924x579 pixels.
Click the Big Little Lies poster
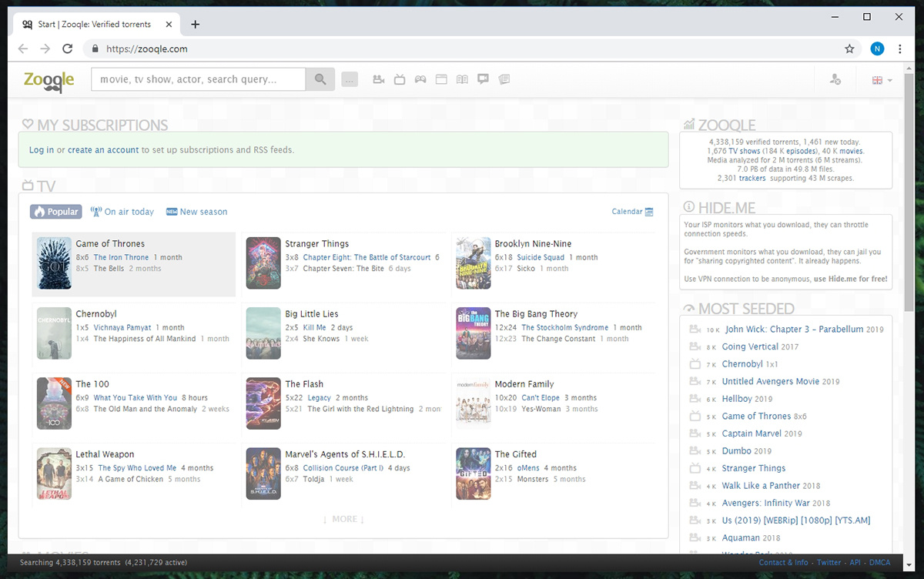(263, 333)
